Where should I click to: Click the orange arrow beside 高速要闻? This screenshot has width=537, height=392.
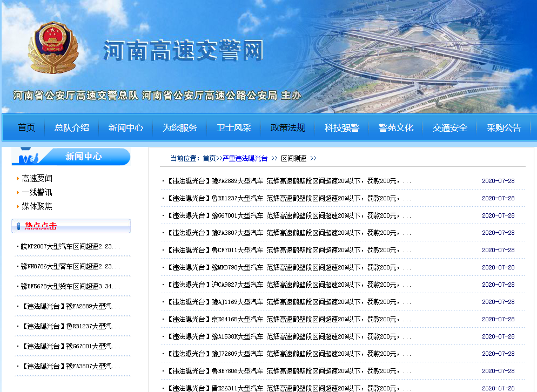[17, 178]
